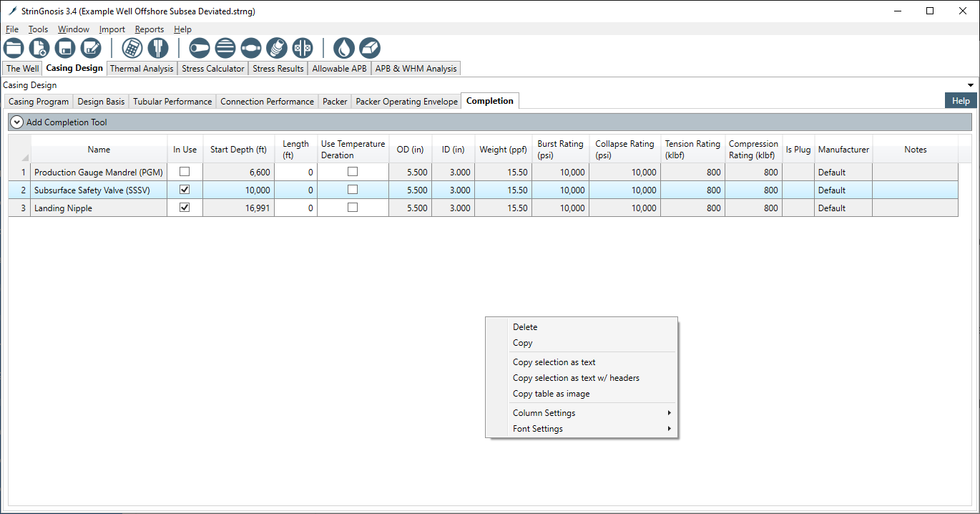Switch to The Well tab

click(x=23, y=69)
